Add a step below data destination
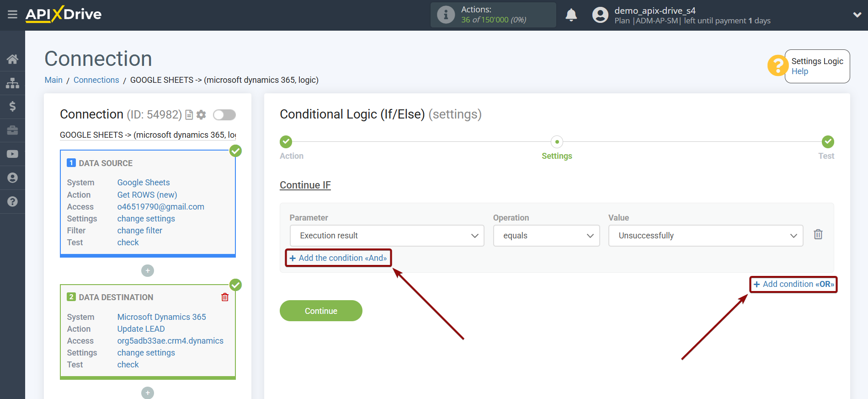The height and width of the screenshot is (399, 868). (x=148, y=393)
